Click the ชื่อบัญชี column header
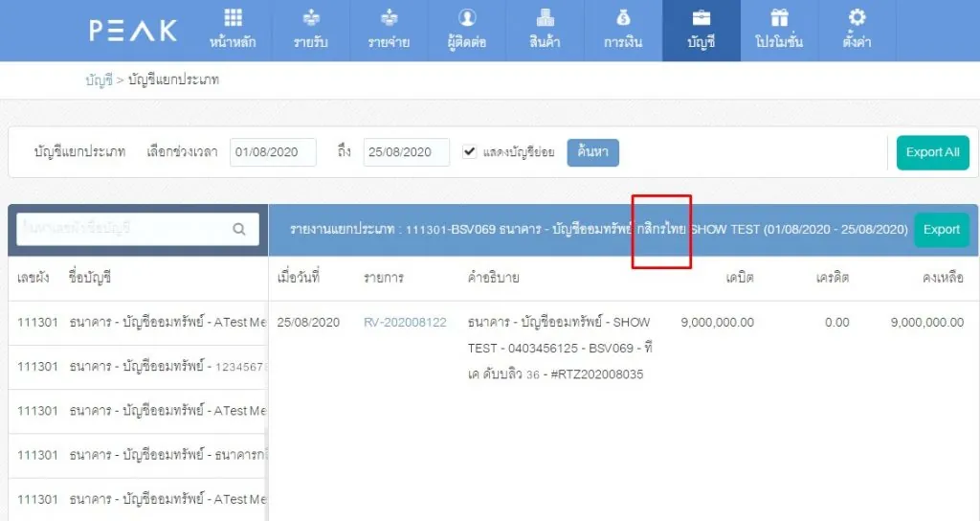This screenshot has height=521, width=980. pyautogui.click(x=89, y=277)
